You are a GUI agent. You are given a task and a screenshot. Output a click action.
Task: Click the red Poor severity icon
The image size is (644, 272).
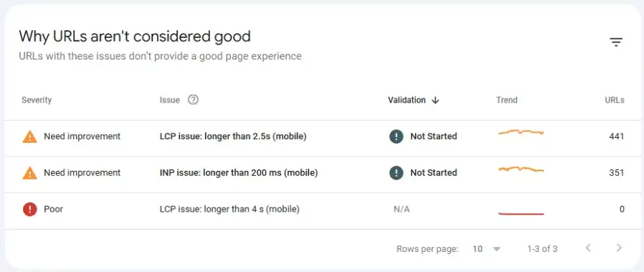(29, 209)
